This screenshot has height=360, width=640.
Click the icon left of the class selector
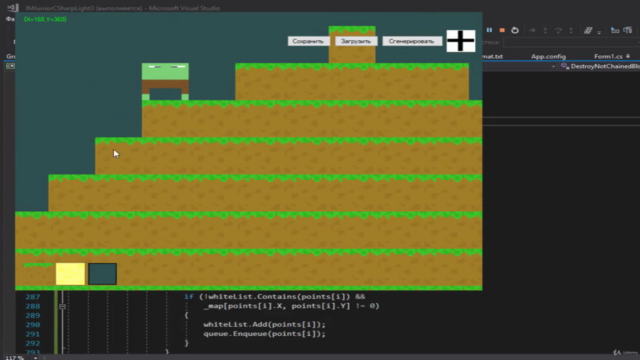pyautogui.click(x=10, y=66)
